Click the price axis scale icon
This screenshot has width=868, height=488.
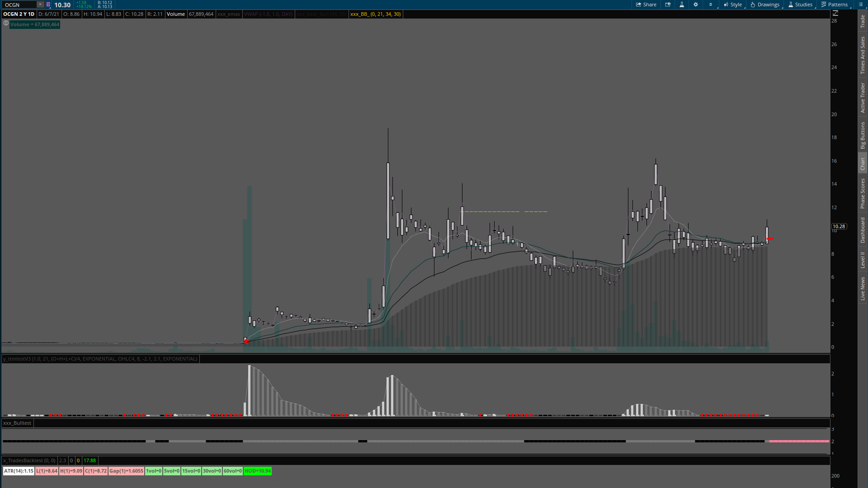coord(835,14)
